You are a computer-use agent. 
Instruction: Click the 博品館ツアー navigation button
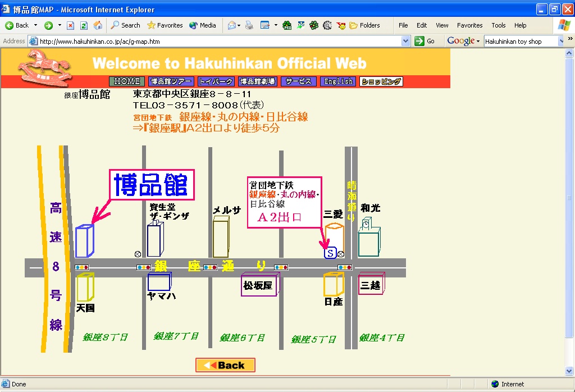[x=171, y=81]
